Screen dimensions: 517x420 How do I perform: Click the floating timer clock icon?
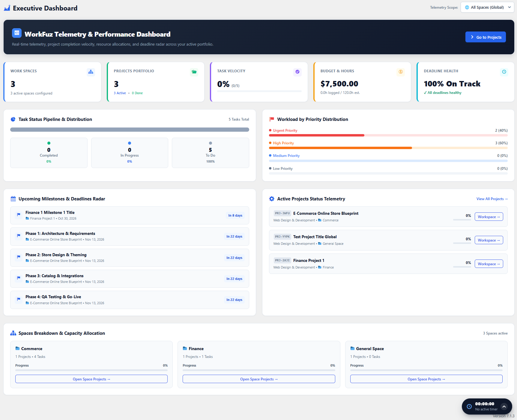(469, 406)
